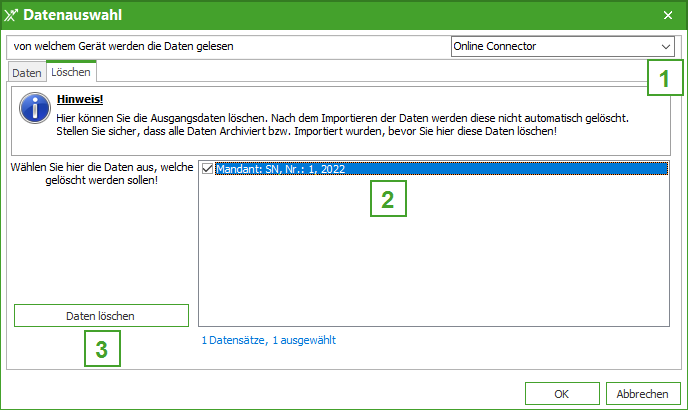
Task: Confirm with the OK button
Action: pos(562,392)
